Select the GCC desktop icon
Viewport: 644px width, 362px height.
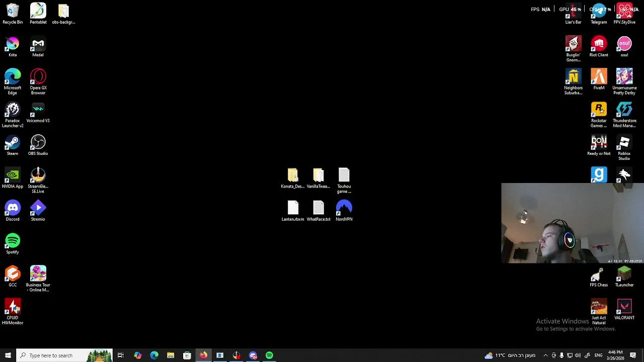13,277
